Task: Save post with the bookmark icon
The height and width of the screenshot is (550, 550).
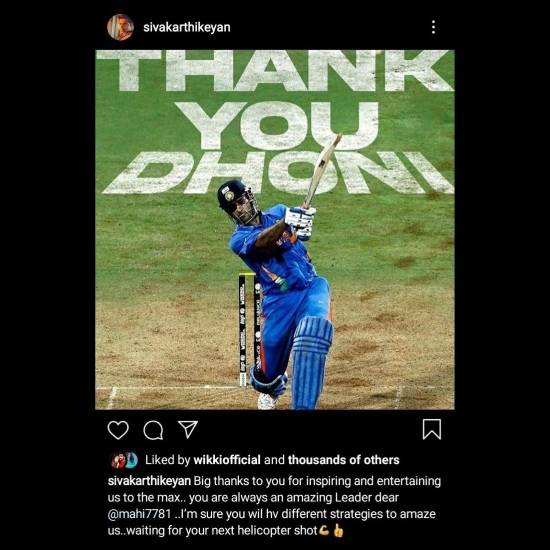Action: [432, 429]
